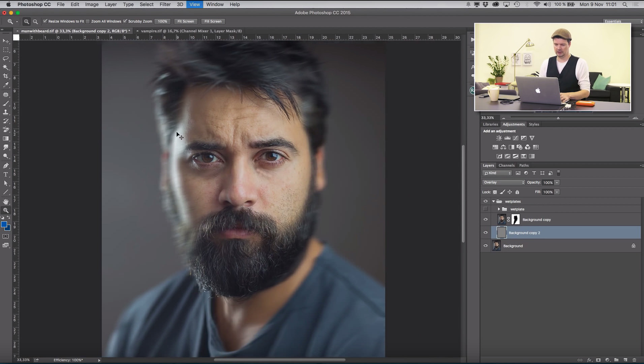This screenshot has width=644, height=364.
Task: Uncheck Scrubby Zoom
Action: point(125,21)
